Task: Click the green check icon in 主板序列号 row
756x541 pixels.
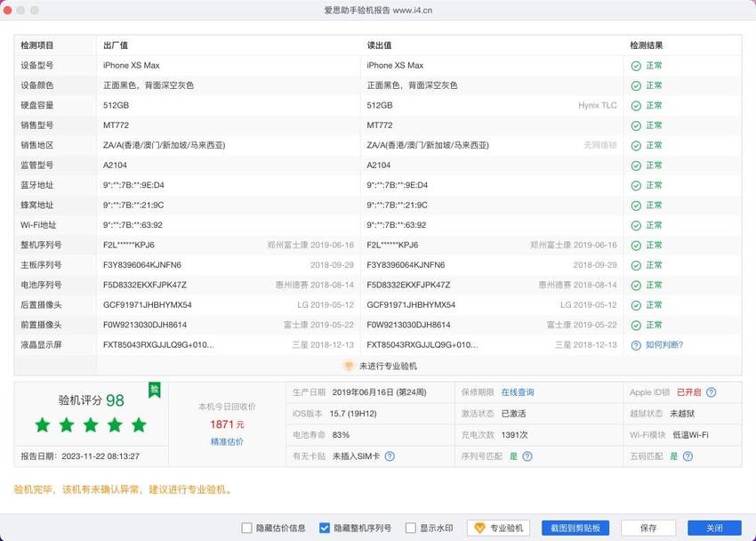Action: 636,265
